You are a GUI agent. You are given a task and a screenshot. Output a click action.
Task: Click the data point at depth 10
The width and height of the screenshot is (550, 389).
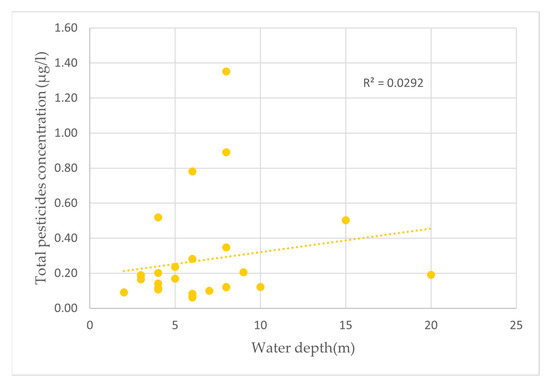[x=260, y=287]
